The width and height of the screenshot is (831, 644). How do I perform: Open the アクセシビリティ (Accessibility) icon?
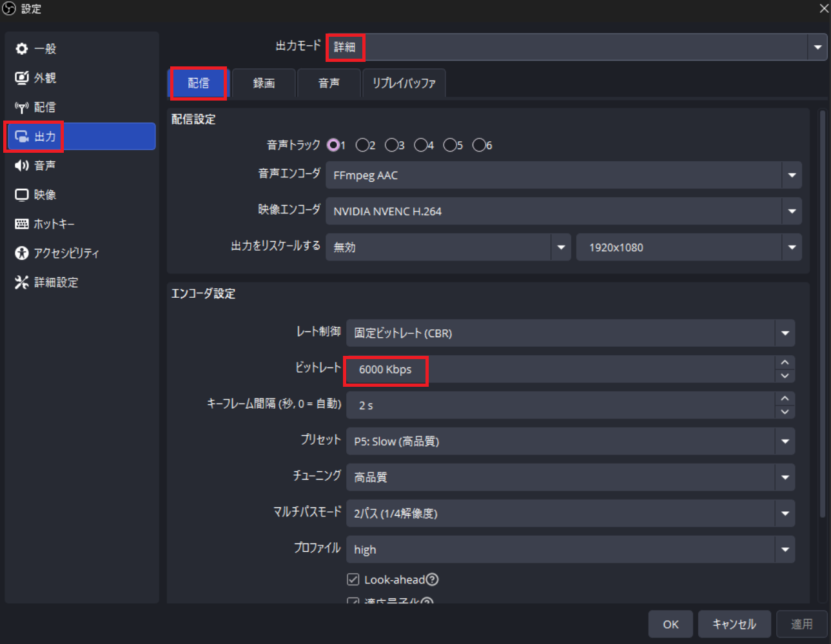point(22,253)
